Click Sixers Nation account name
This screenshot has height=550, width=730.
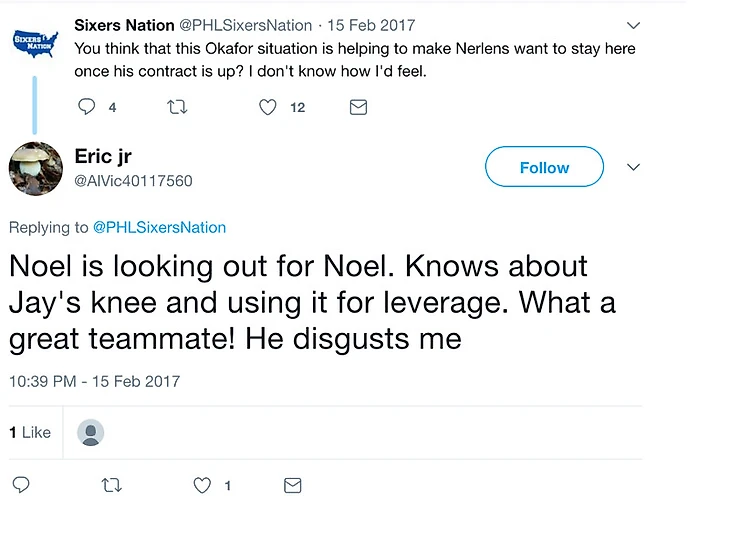124,25
